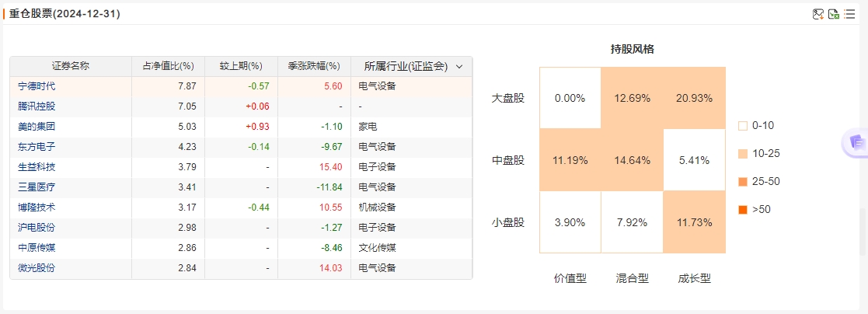Open floating purple assistant widget
Image resolution: width=868 pixels, height=314 pixels.
coord(856,143)
